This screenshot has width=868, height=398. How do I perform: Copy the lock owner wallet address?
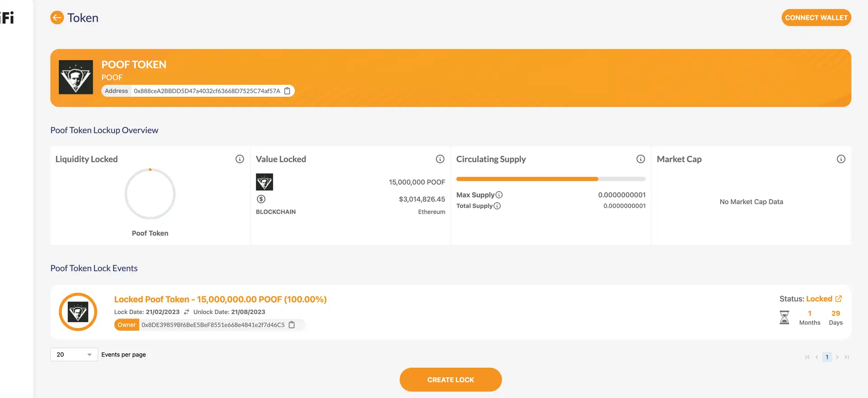pos(292,325)
